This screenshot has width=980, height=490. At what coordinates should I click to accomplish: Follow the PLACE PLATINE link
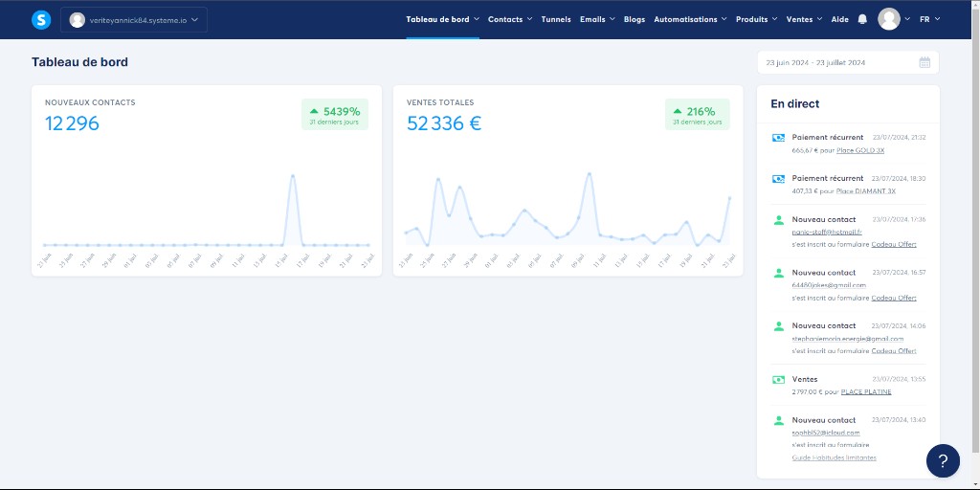point(865,391)
